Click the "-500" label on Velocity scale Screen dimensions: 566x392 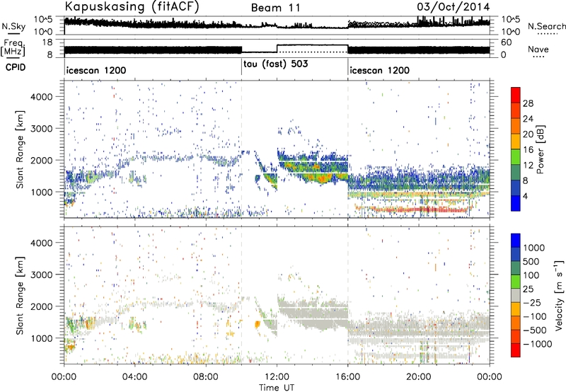click(535, 330)
